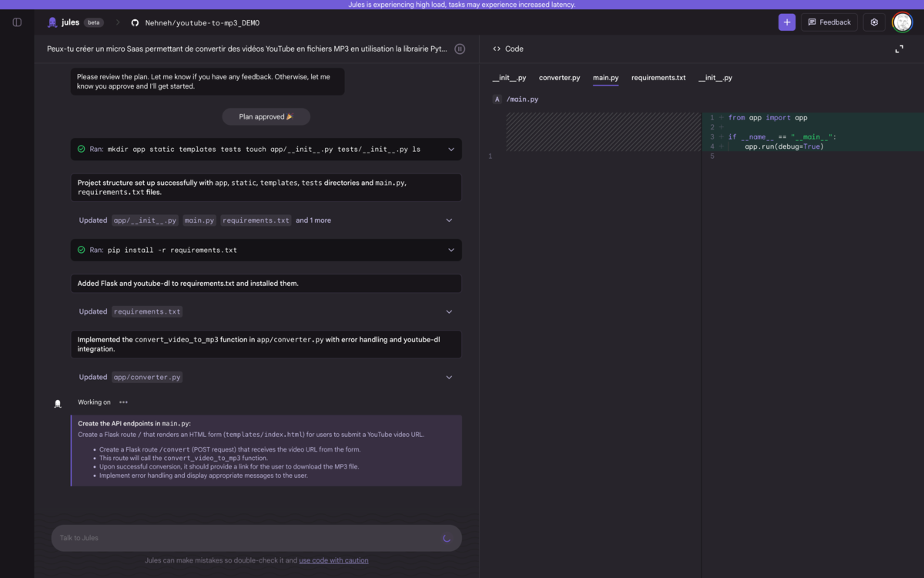This screenshot has width=924, height=578.
Task: Click the app/__init__.py file chip
Action: point(146,220)
